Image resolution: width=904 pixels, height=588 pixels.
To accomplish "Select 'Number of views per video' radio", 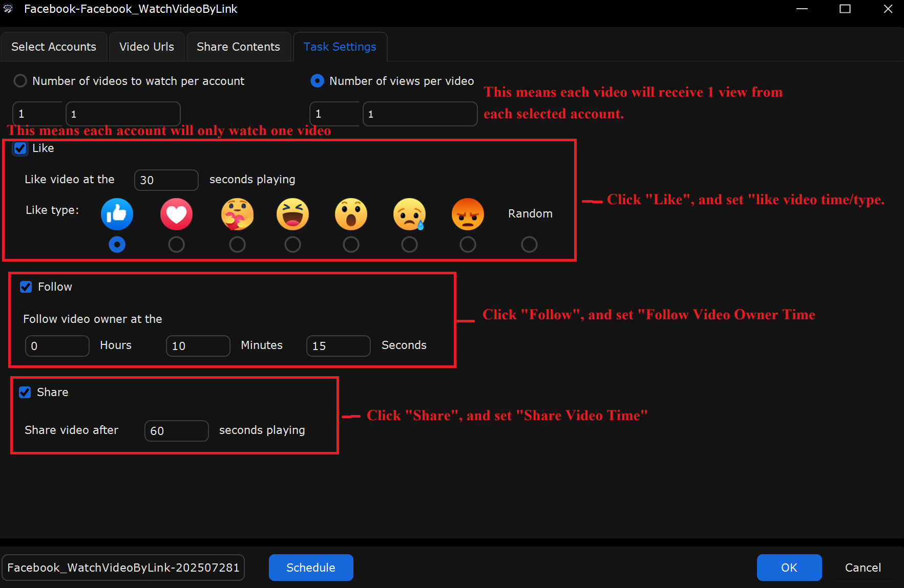I will (317, 81).
